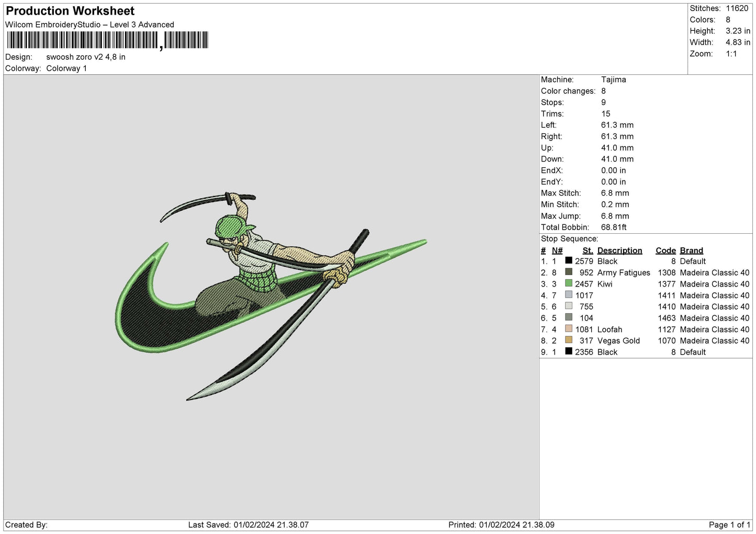
Task: Click the 'Stop Sequence:' heading
Action: pos(569,239)
